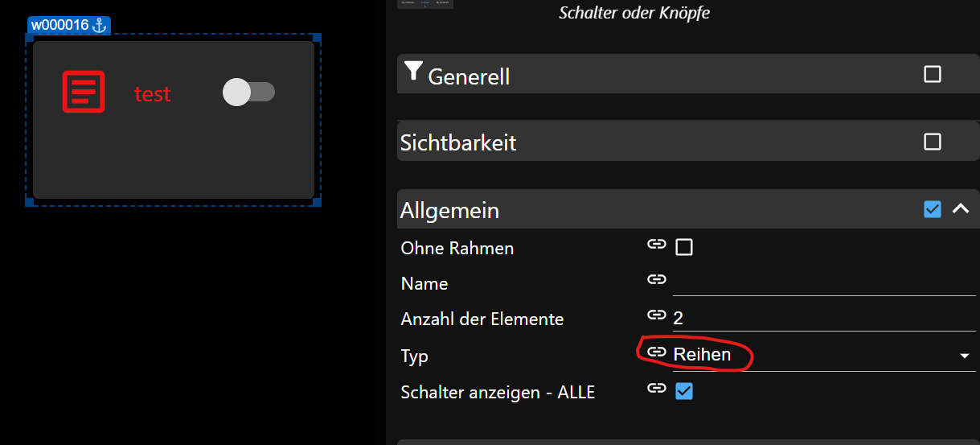Click the Allgemein section title
This screenshot has height=445, width=980.
tap(450, 210)
